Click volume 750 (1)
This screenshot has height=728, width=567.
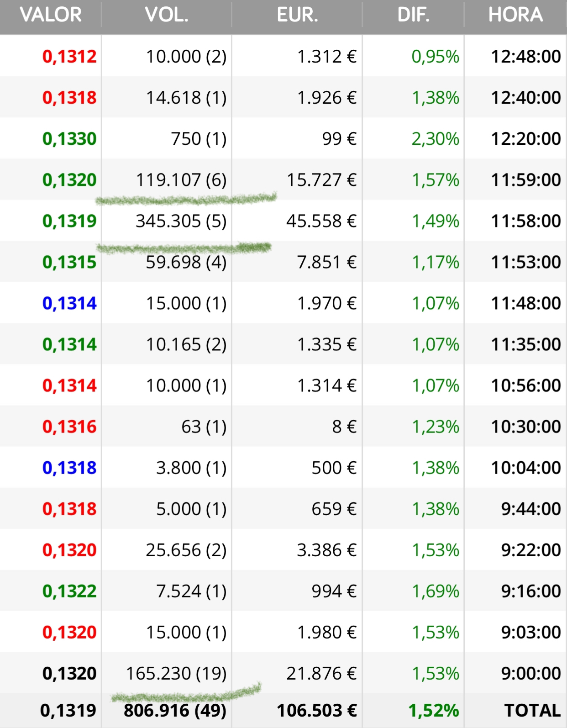click(x=199, y=139)
